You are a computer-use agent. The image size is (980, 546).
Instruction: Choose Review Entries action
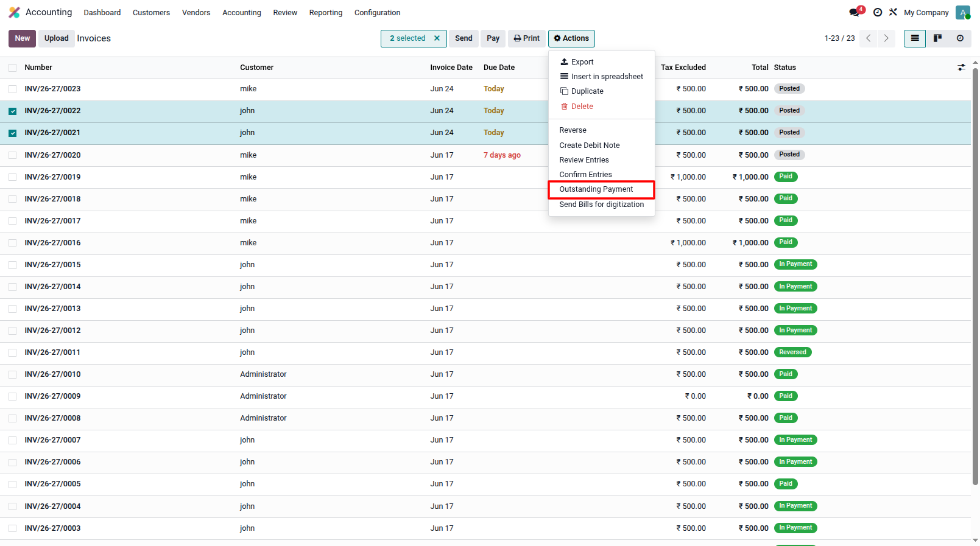point(602,160)
